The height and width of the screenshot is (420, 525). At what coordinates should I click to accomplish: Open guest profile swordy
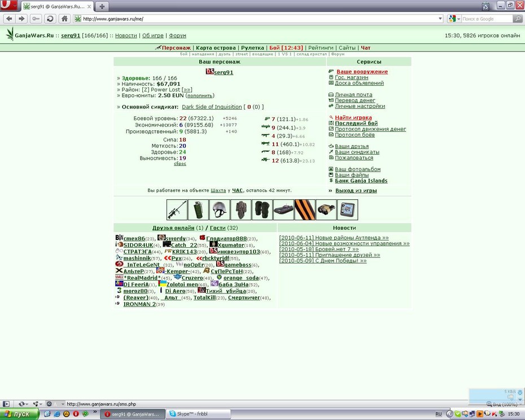(x=176, y=238)
